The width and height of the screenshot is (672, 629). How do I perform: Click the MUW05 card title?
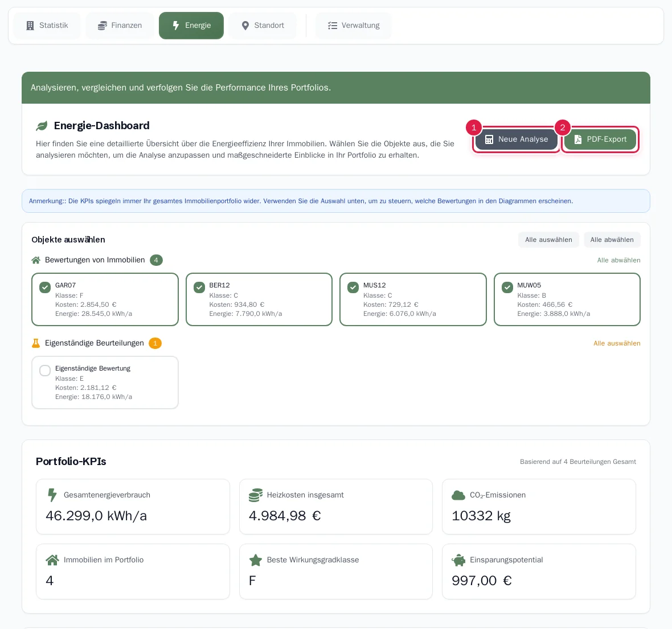[529, 285]
